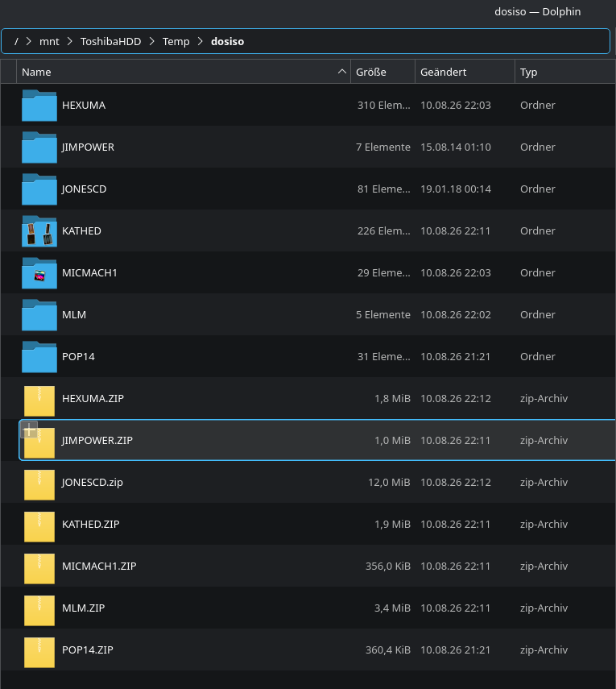Select the JONESCD.zip archive icon
Image resolution: width=616 pixels, height=689 pixels.
click(39, 484)
